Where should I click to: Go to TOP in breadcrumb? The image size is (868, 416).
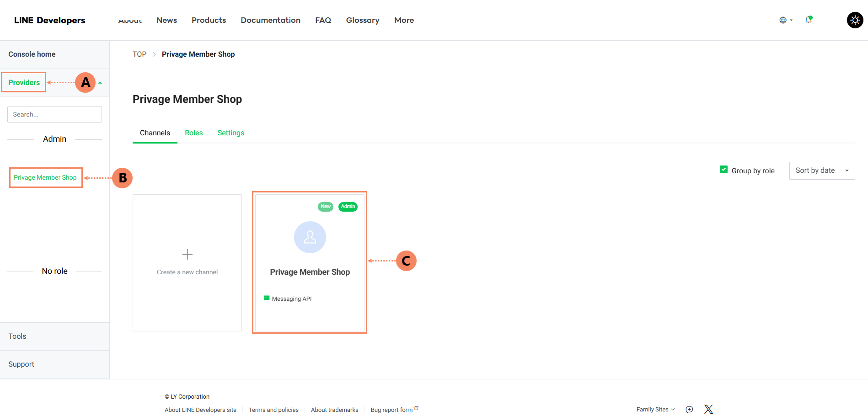click(x=139, y=54)
